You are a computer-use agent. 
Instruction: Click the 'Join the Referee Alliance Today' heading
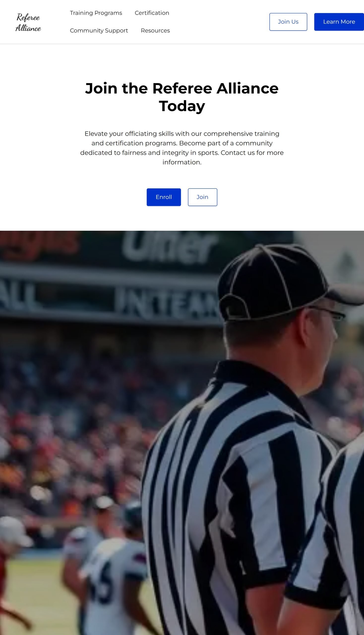pyautogui.click(x=182, y=97)
